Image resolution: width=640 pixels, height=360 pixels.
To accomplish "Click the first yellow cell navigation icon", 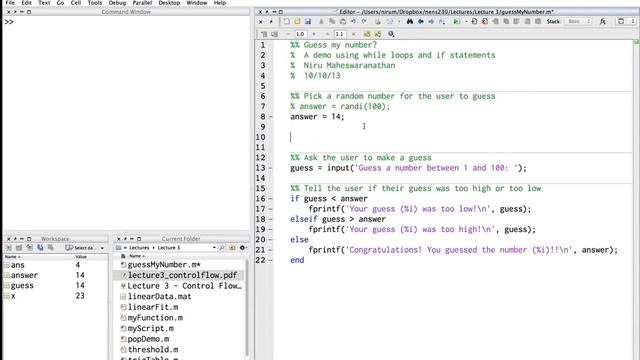I will 367,34.
